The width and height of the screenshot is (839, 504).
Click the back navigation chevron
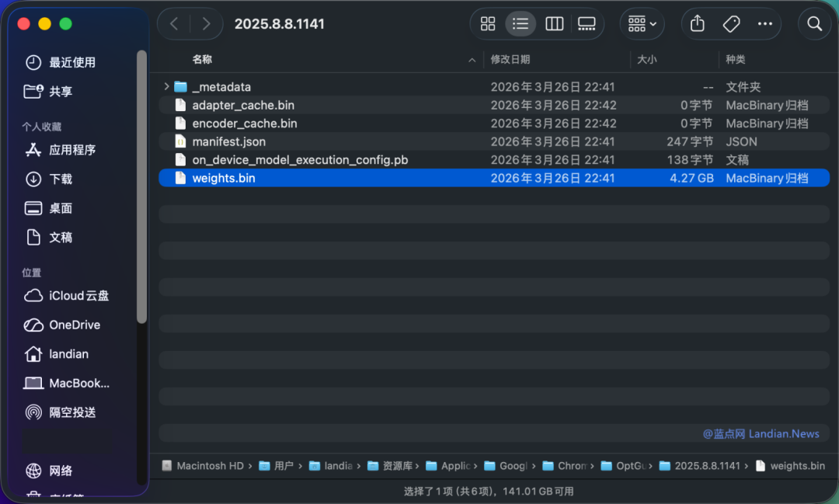pos(174,23)
